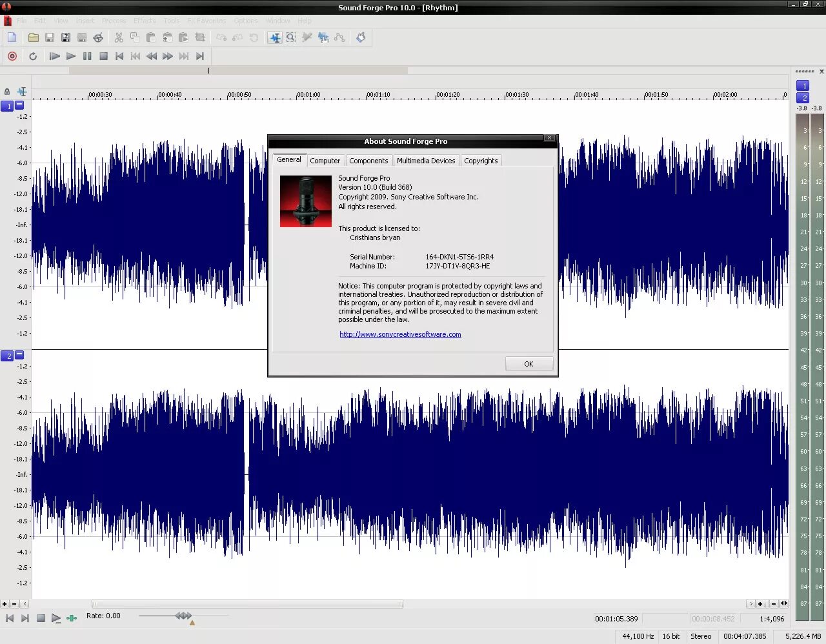Select the Envelope tool

pyautogui.click(x=339, y=37)
